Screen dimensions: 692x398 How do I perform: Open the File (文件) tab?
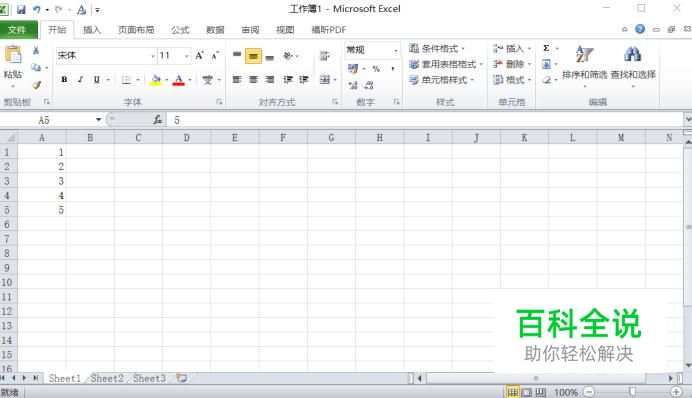18,30
